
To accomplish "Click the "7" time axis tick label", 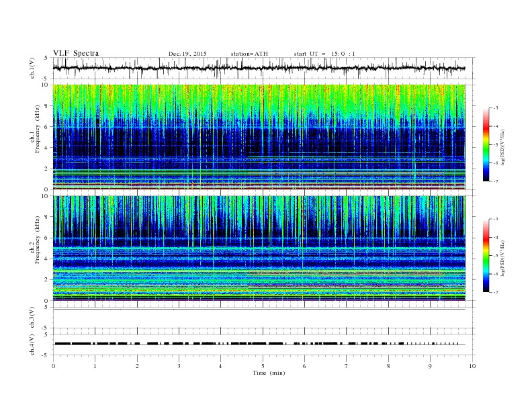I will point(347,366).
